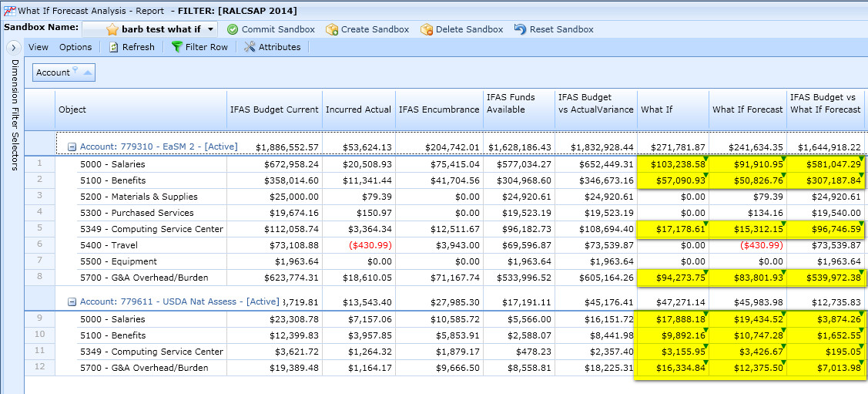
Task: Click the Incurred Actual column header
Action: click(x=358, y=109)
